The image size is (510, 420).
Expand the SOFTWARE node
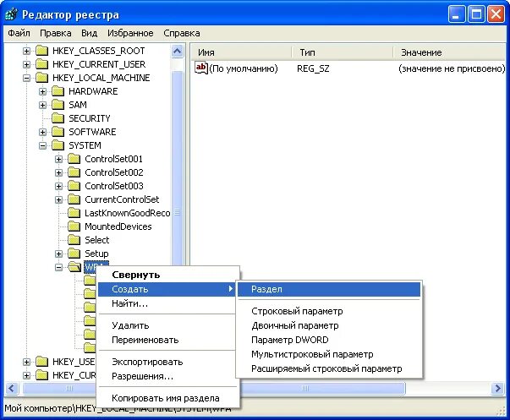click(x=42, y=132)
